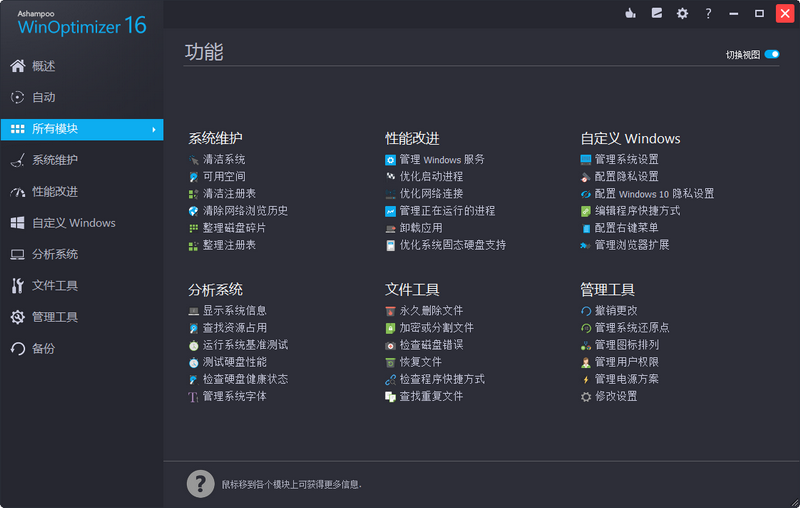Viewport: 800px width, 508px height.
Task: Click the 优化启动进程 icon
Action: [x=390, y=177]
